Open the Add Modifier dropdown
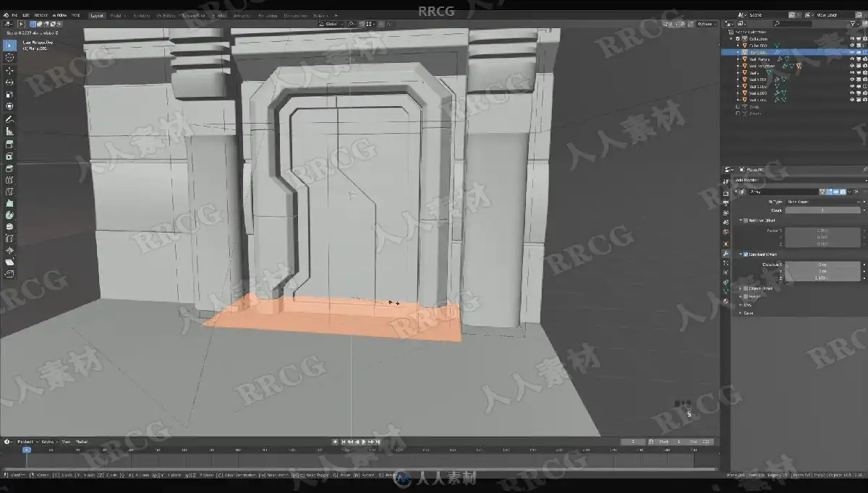868x493 pixels. coord(799,180)
